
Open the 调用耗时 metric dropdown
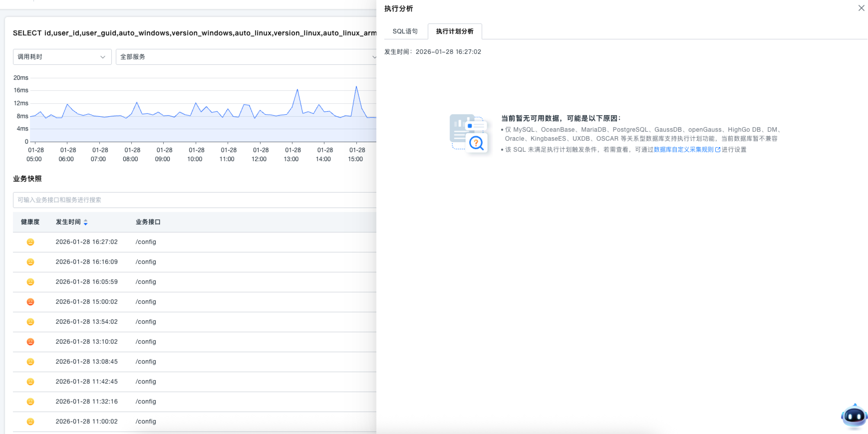coord(62,57)
